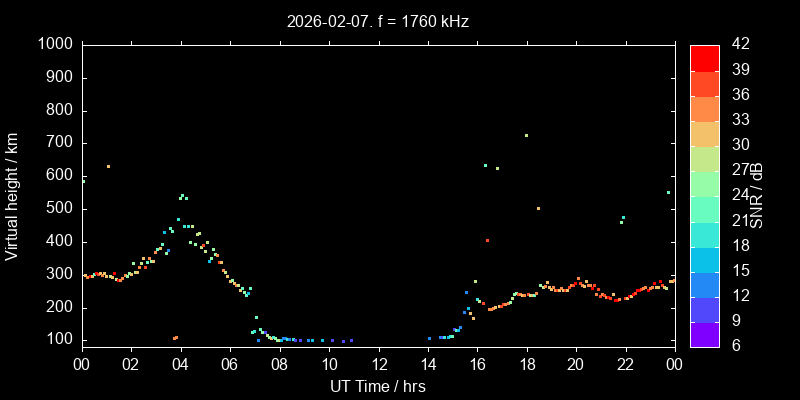Image resolution: width=800 pixels, height=400 pixels.
Task: Click the 'UT Time / hrs' axis label
Action: coord(377,386)
